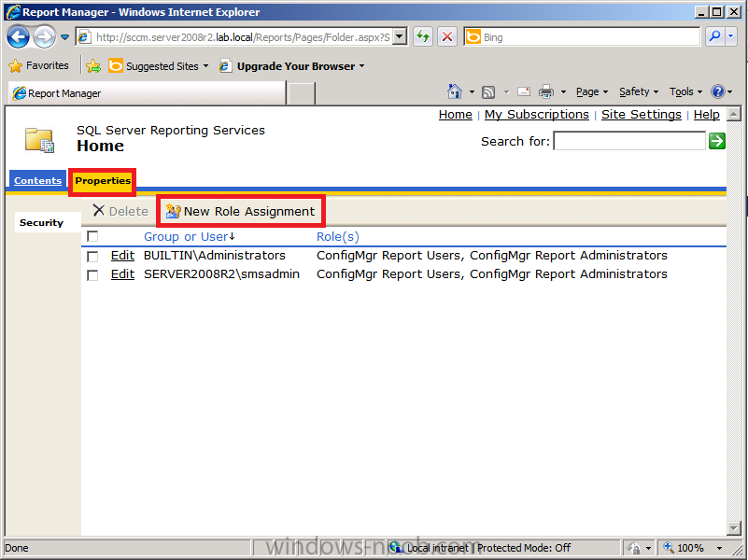Viewport: 748px width, 560px height.
Task: Open the Tools menu
Action: pos(685,91)
